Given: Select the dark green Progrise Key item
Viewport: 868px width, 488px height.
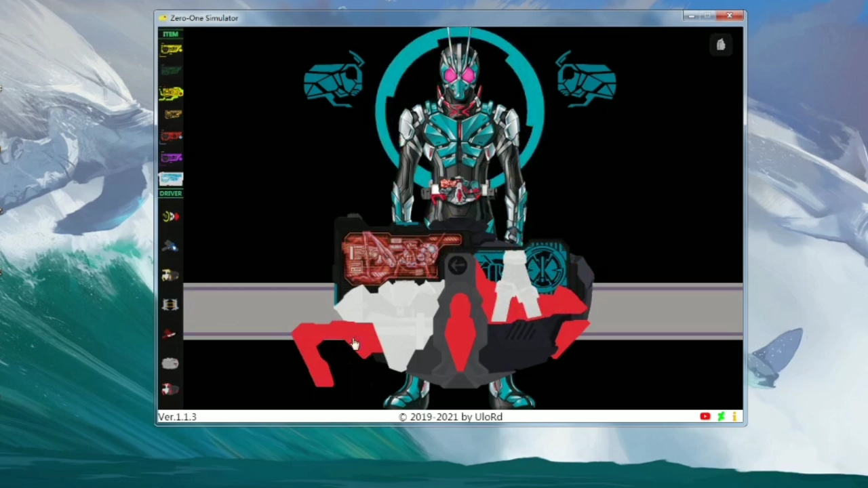Looking at the screenshot, I should coord(171,70).
